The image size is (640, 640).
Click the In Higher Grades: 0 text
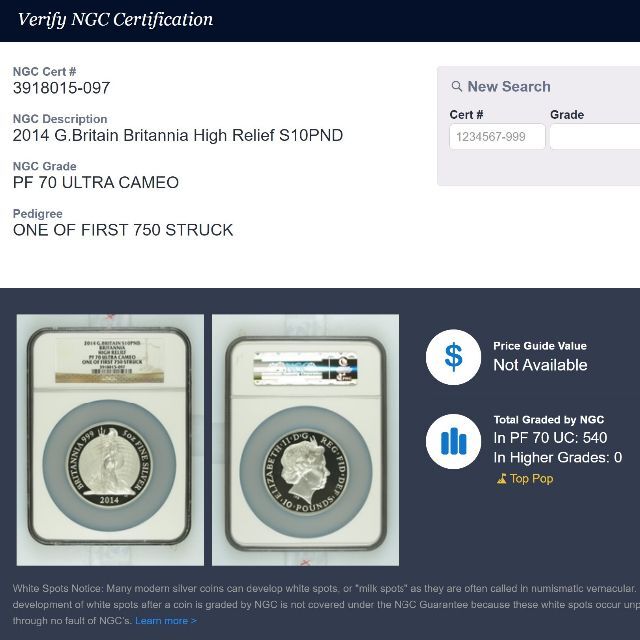pos(558,457)
